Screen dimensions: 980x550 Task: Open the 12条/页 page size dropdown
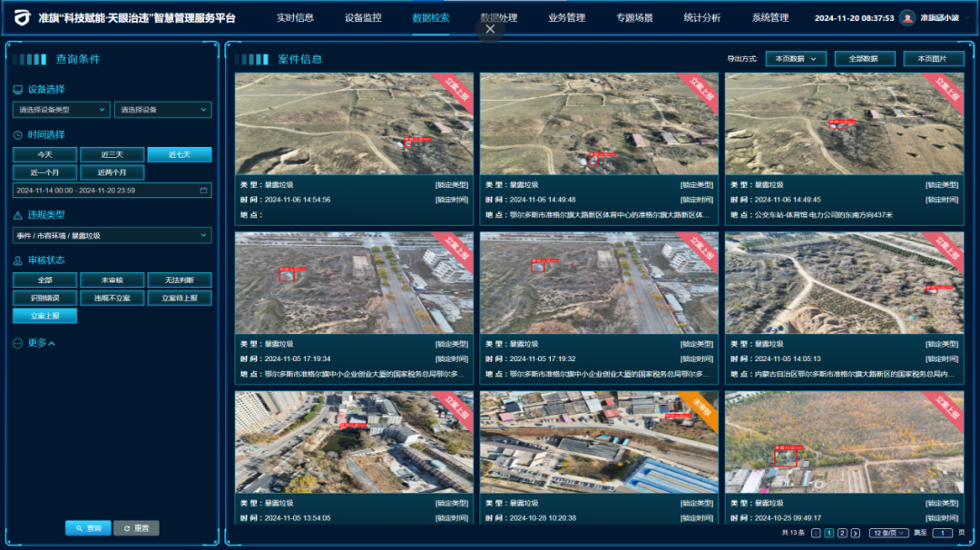pyautogui.click(x=888, y=533)
